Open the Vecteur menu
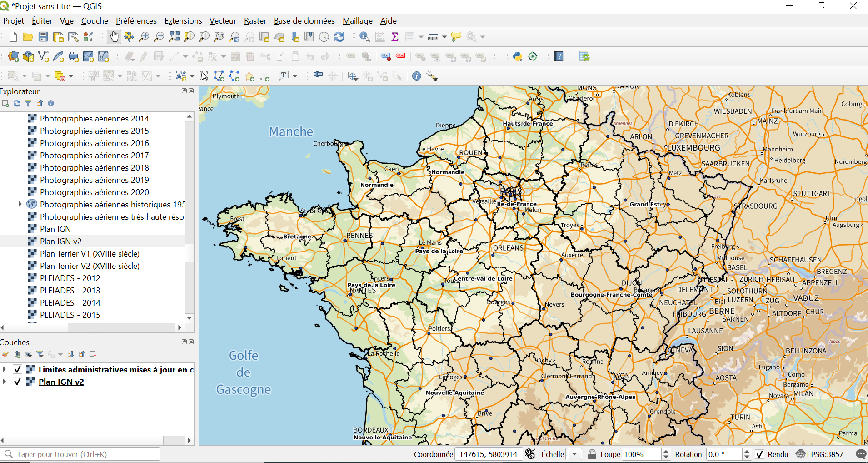868x463 pixels. 223,20
